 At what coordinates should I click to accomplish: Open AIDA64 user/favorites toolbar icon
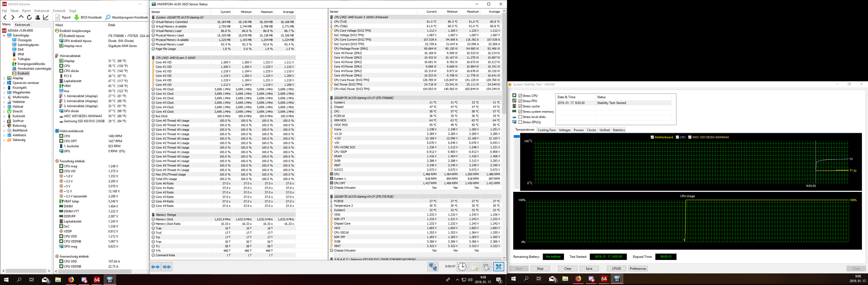coord(38,17)
